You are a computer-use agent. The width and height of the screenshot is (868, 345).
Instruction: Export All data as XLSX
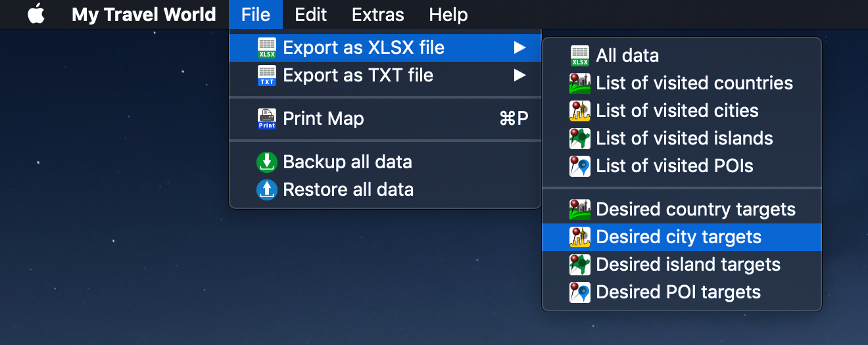click(x=682, y=56)
